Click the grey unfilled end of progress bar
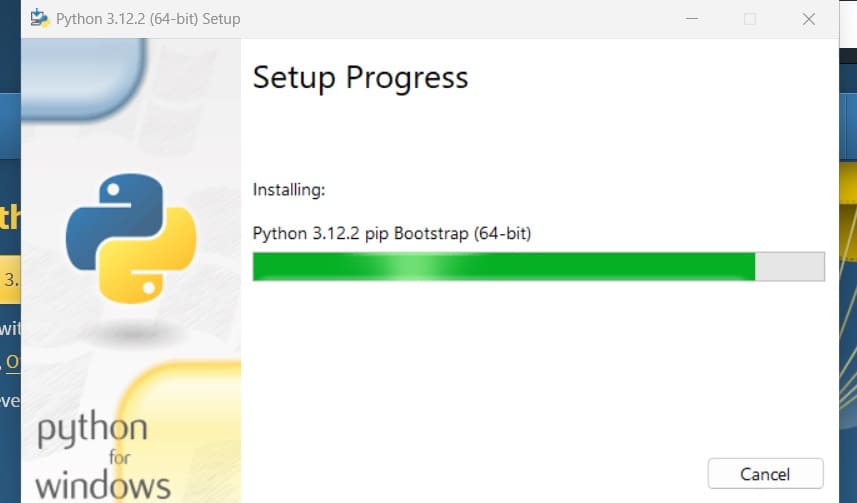The image size is (857, 503). pos(790,266)
